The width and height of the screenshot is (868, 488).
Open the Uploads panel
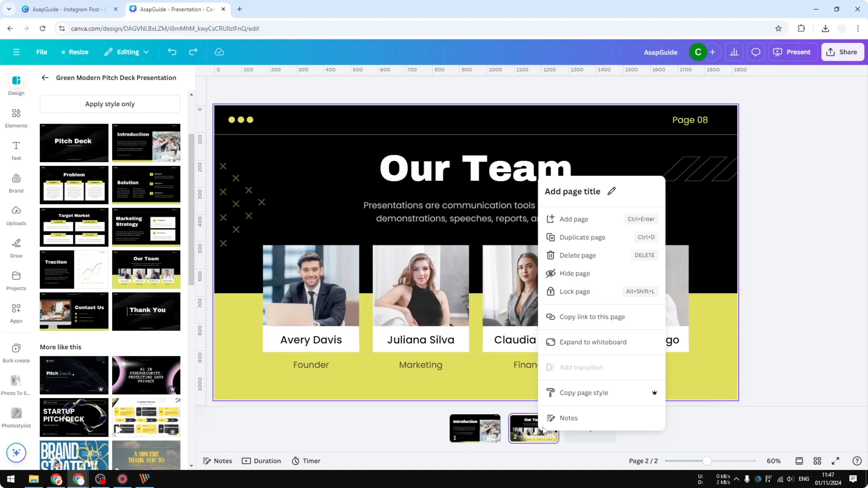point(16,215)
